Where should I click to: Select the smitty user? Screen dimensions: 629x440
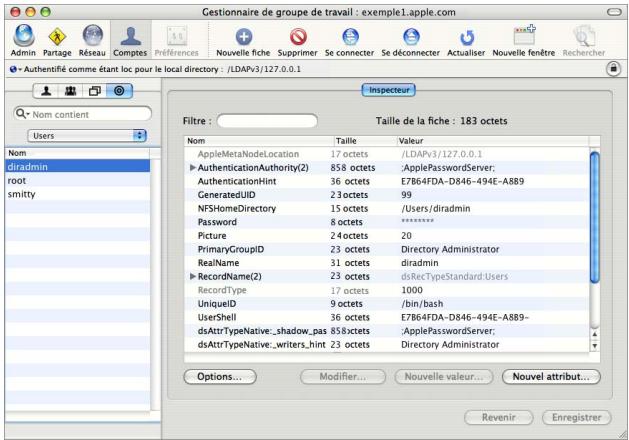(77, 194)
